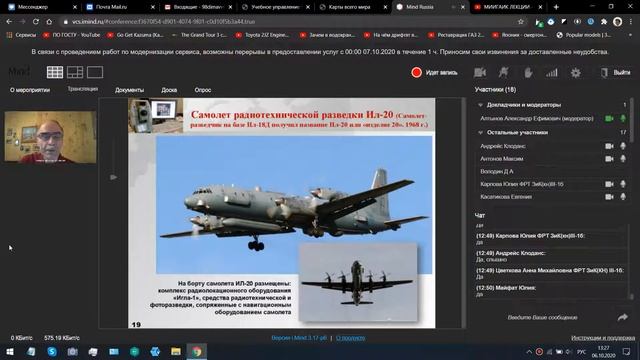Go to browser home page
The height and width of the screenshot is (360, 640).
tap(49, 22)
